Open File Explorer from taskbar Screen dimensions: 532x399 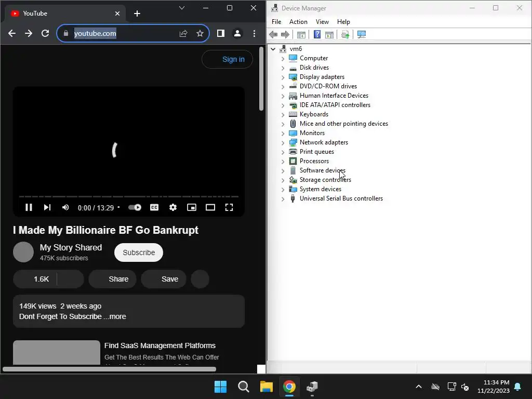click(x=267, y=387)
